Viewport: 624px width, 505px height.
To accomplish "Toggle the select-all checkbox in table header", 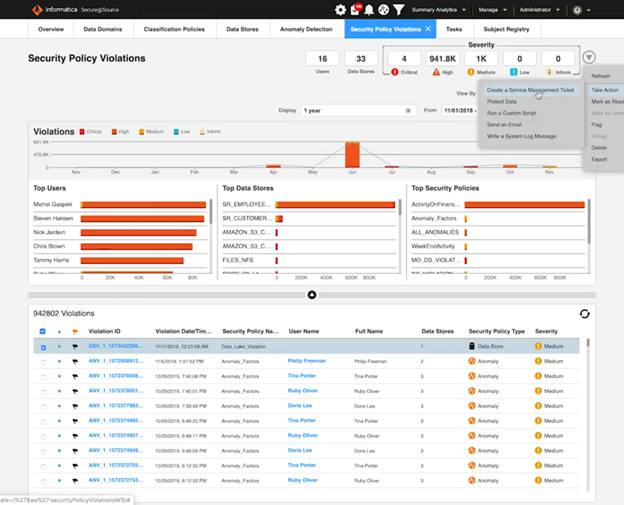I will point(42,331).
